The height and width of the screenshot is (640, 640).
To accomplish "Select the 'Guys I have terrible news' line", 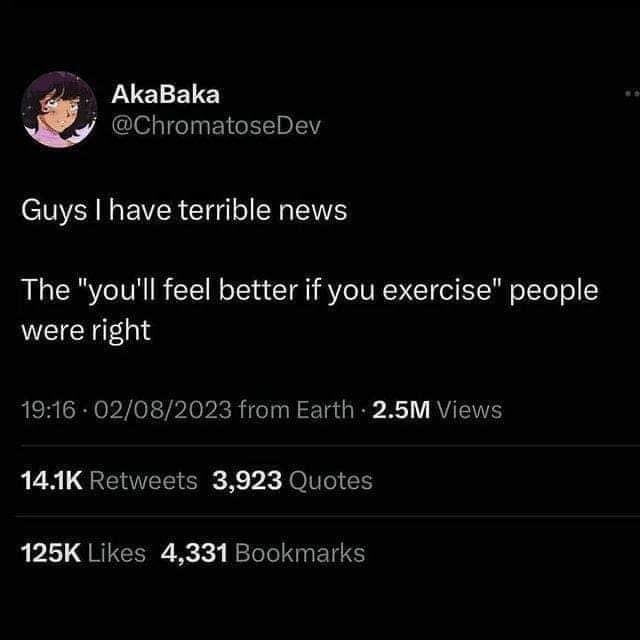I will [184, 211].
